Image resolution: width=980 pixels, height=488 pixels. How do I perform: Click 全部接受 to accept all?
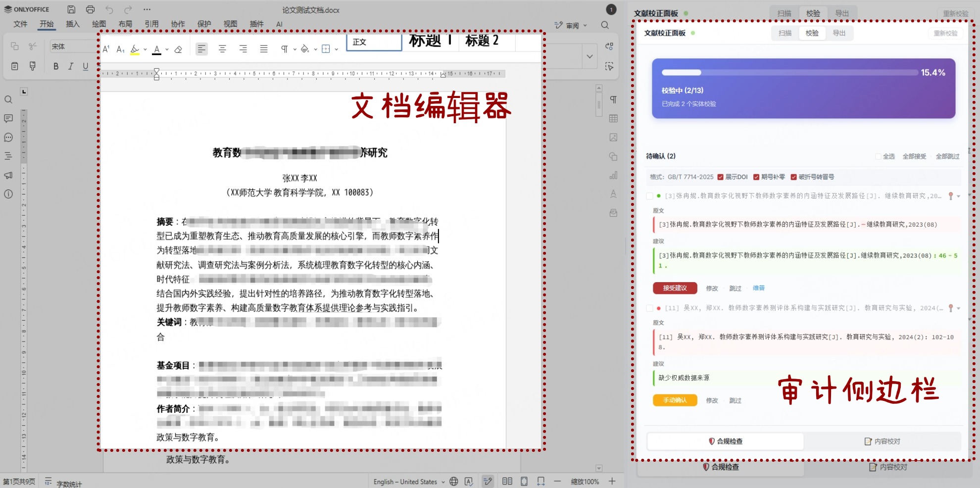point(914,156)
